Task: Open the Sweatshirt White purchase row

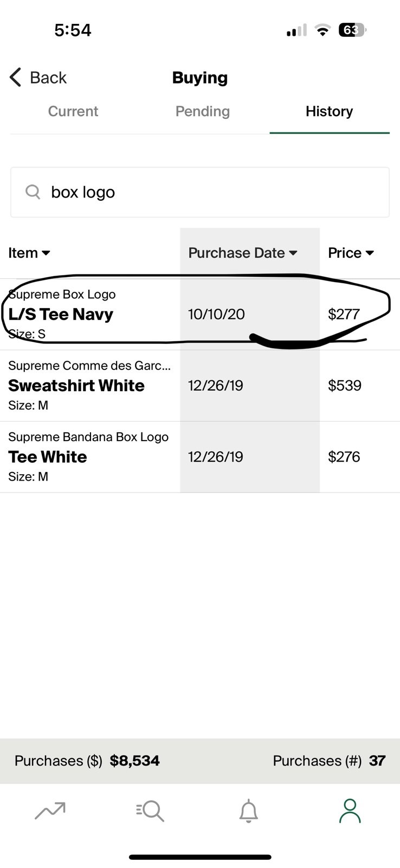Action: tap(200, 386)
